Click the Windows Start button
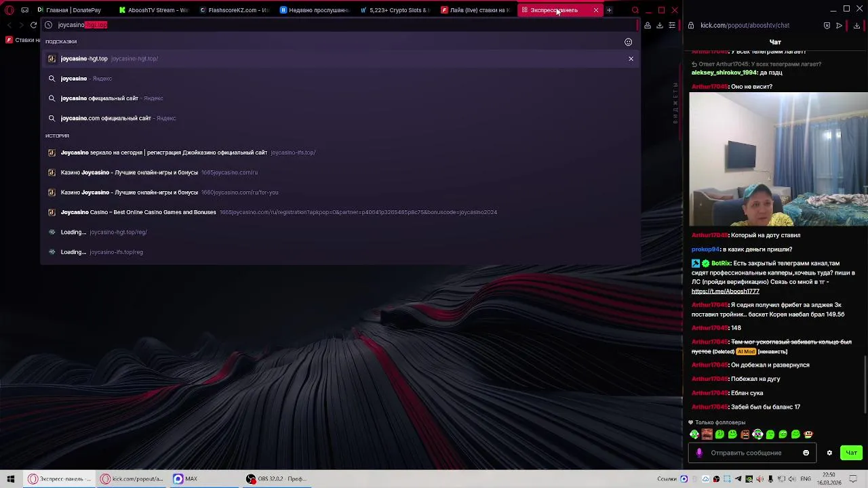Image resolution: width=868 pixels, height=488 pixels. (x=11, y=479)
